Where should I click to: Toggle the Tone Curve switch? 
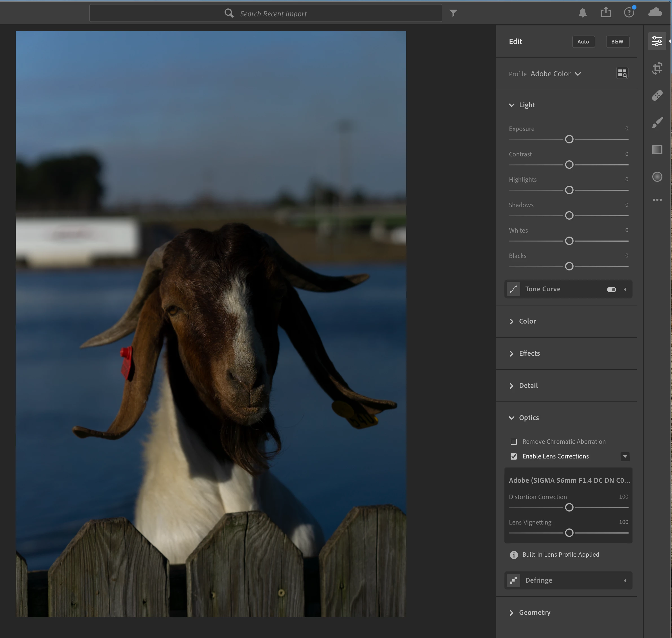611,289
